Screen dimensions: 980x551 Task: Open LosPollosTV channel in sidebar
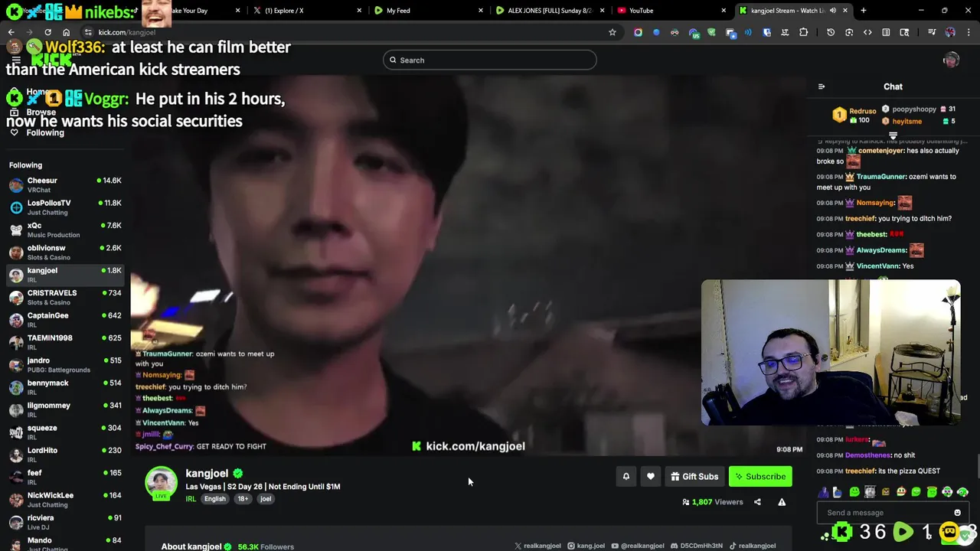[x=65, y=207]
